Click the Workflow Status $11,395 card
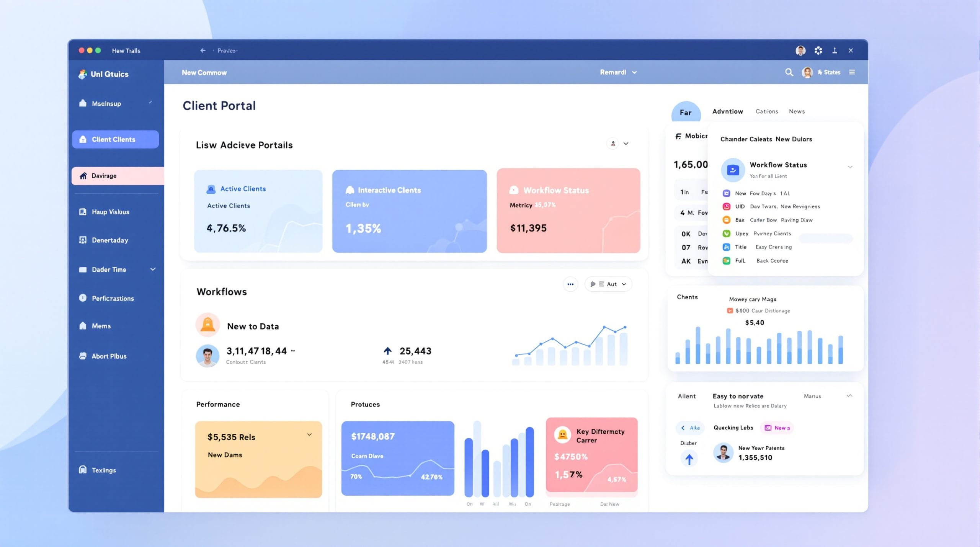The width and height of the screenshot is (980, 547). point(568,211)
